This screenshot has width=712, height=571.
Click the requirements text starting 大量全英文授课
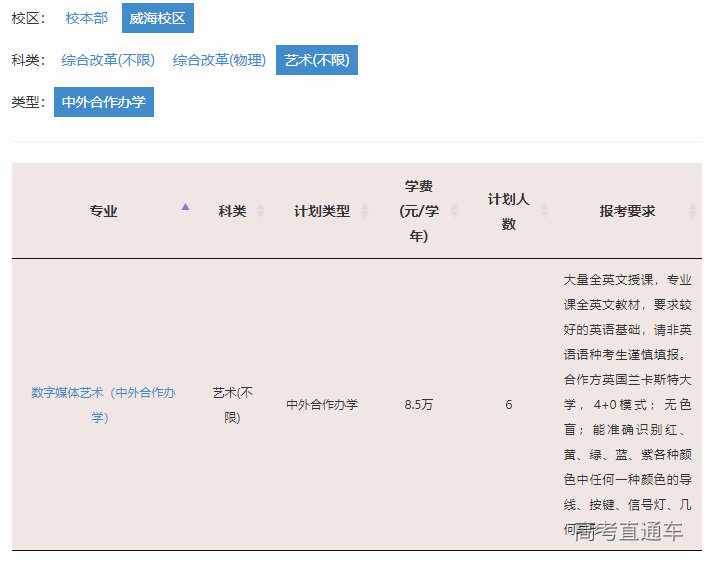627,404
